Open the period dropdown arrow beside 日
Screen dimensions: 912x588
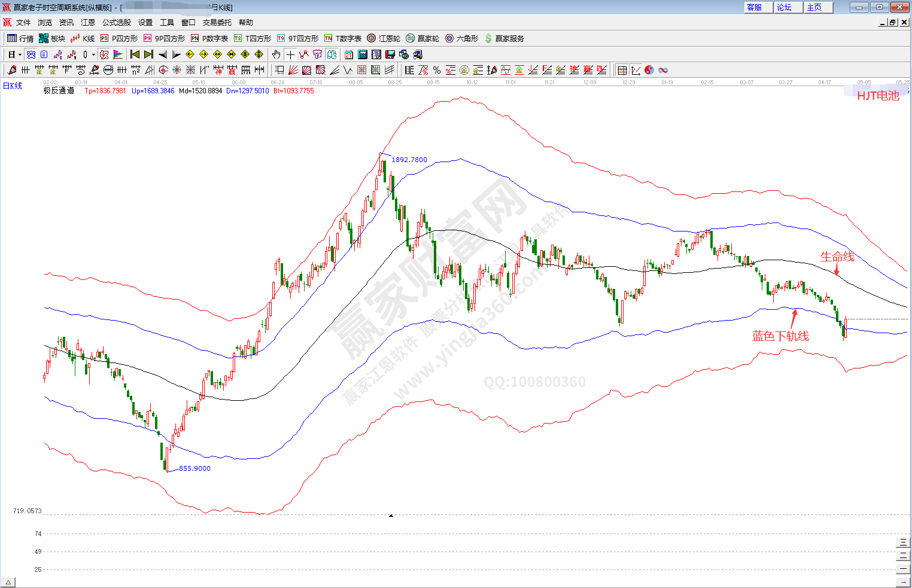coord(20,54)
